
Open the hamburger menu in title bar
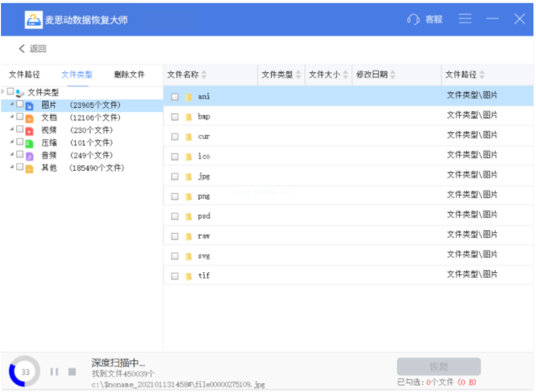[465, 19]
